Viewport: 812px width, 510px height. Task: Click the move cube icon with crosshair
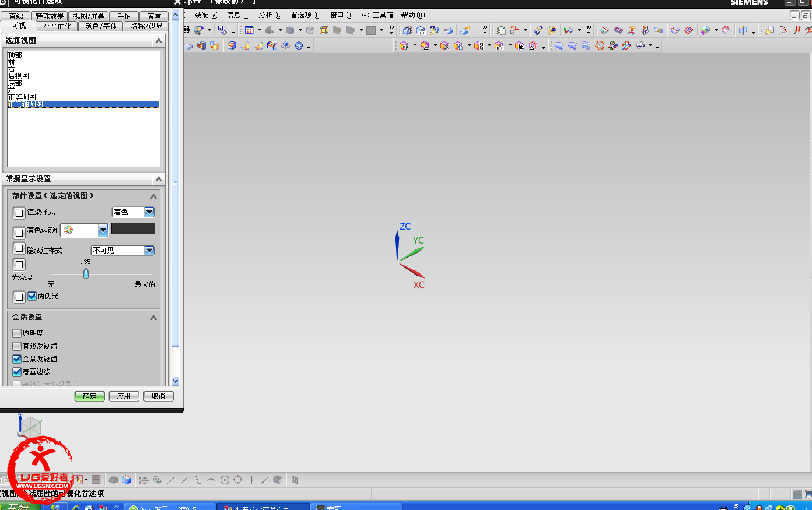pyautogui.click(x=404, y=45)
